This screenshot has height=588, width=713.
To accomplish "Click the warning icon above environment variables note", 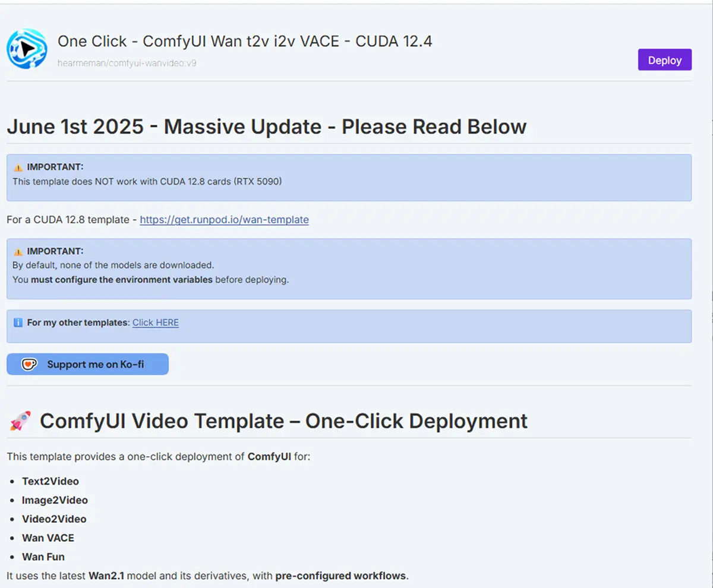I will tap(18, 252).
